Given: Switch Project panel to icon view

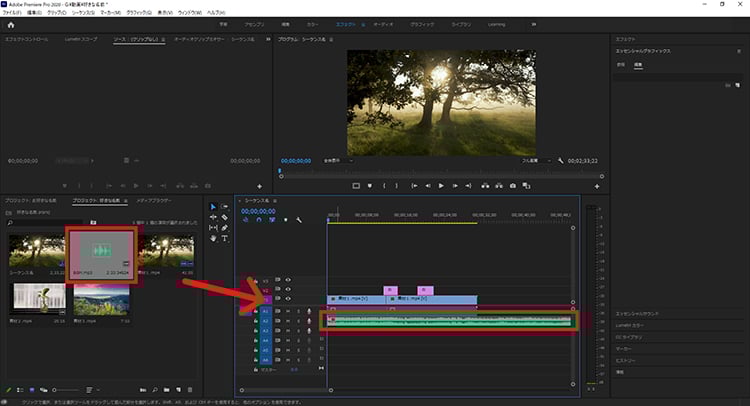Looking at the screenshot, I should pyautogui.click(x=32, y=390).
